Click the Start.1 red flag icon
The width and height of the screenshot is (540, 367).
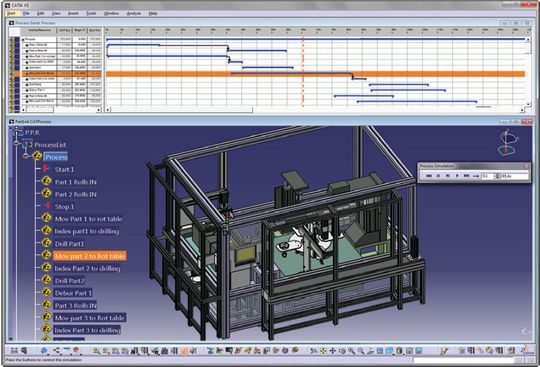coord(46,169)
